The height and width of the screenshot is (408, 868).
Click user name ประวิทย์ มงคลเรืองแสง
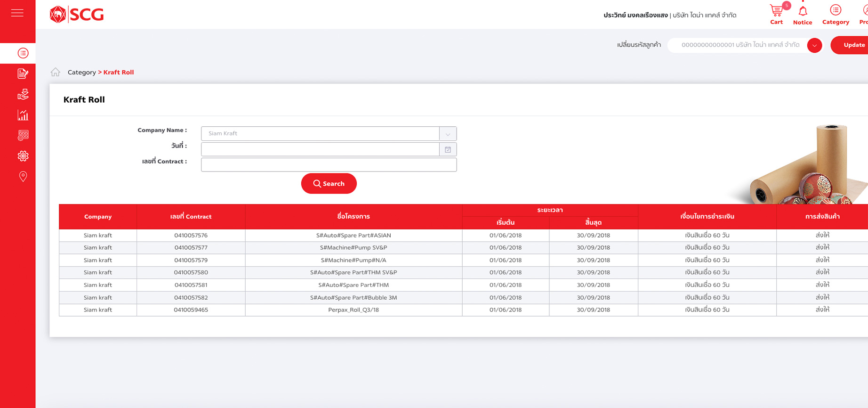click(x=635, y=15)
